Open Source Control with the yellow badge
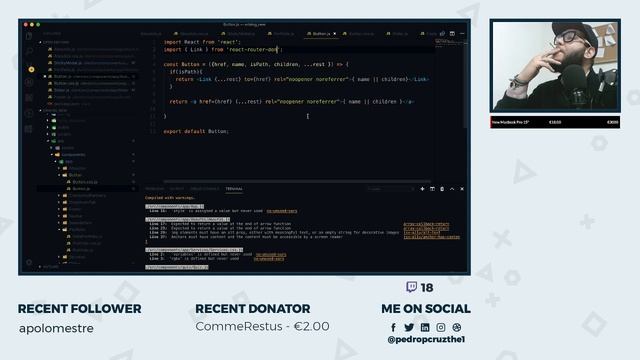This screenshot has height=360, width=640. (31, 69)
